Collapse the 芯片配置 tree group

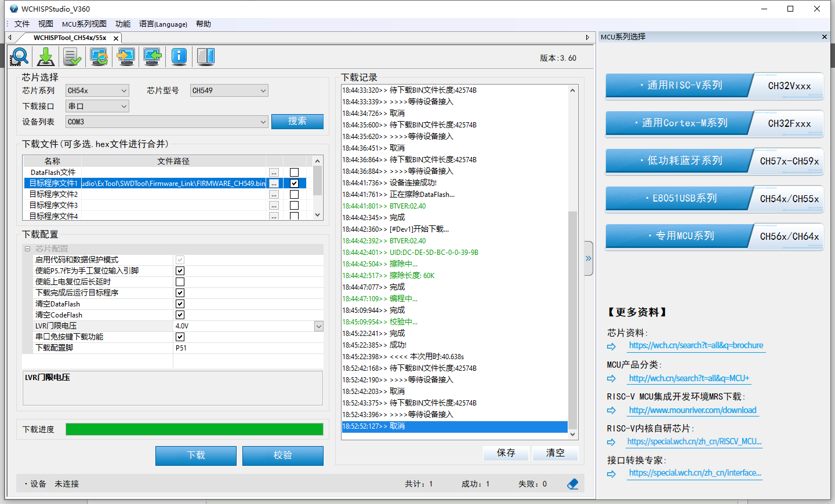click(x=27, y=249)
